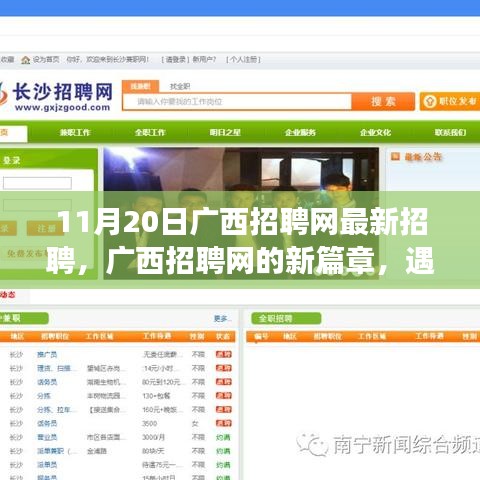Select the orange 找兼职 search tab

140,86
